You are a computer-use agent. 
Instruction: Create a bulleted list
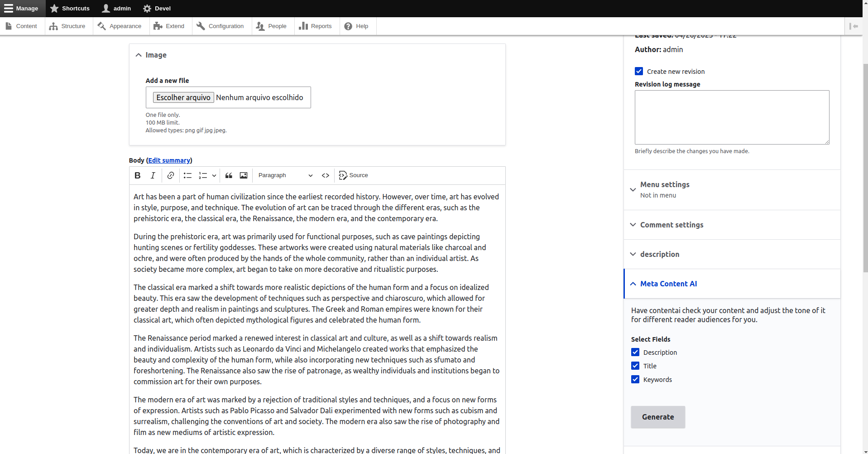pos(187,175)
